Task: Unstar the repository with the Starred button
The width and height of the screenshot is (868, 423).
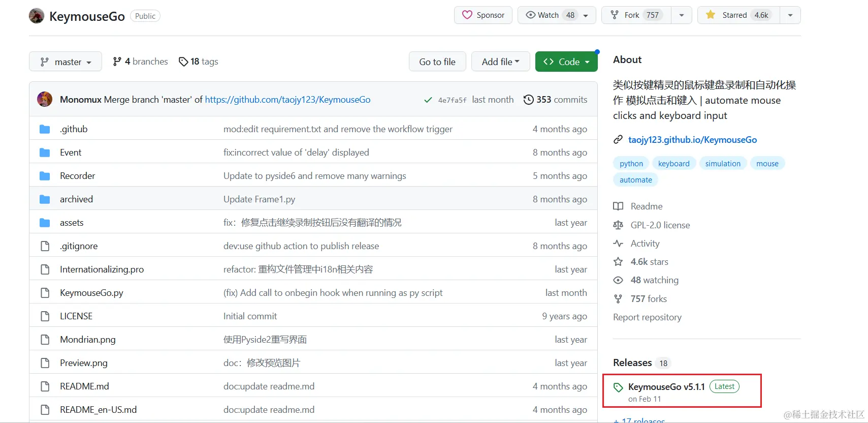Action: point(739,15)
